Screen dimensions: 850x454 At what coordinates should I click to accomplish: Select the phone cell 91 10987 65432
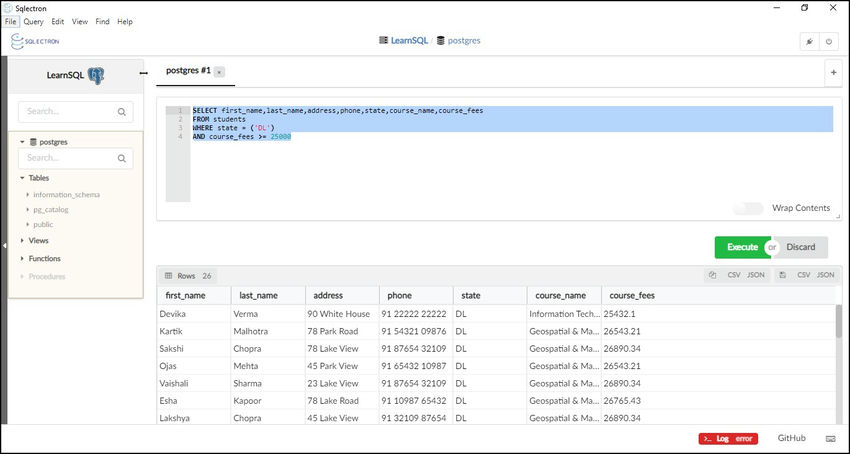(416, 401)
